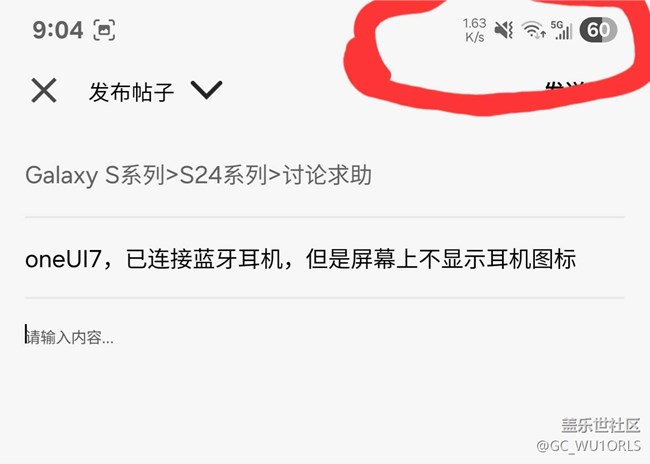The image size is (650, 464).
Task: Tap the 盖乐世社区 watermark
Action: coord(601,426)
